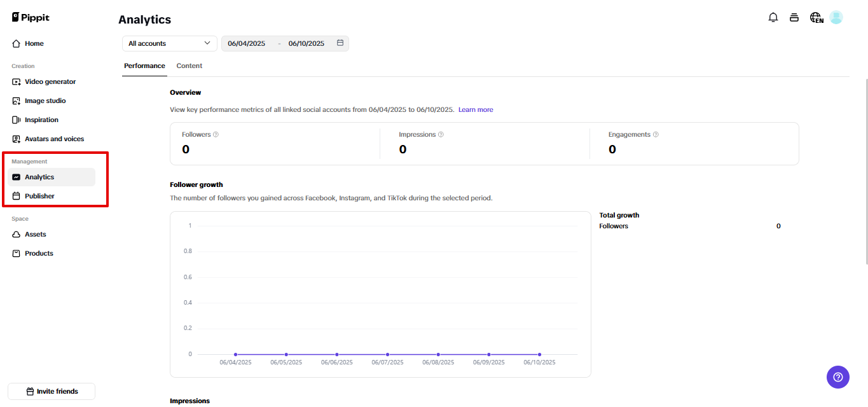
Task: Open the Inspiration section
Action: [42, 120]
